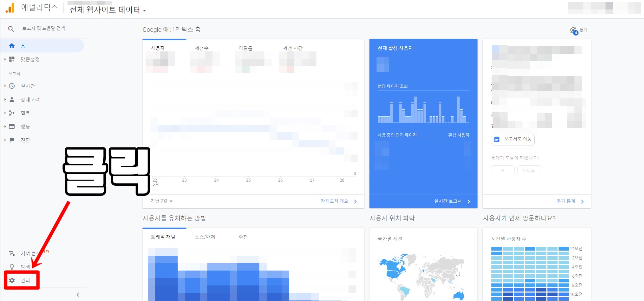Click the audience person icon
Image resolution: width=644 pixels, height=301 pixels.
[x=12, y=99]
